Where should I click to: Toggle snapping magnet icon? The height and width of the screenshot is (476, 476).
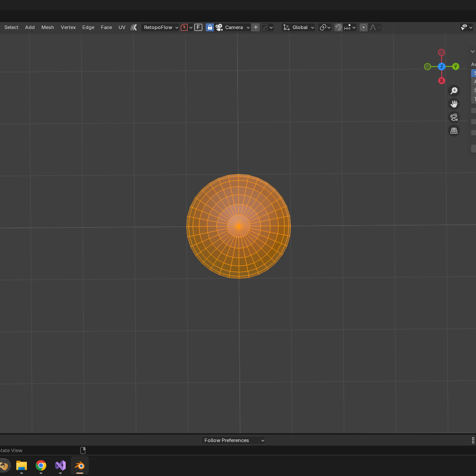[338, 27]
